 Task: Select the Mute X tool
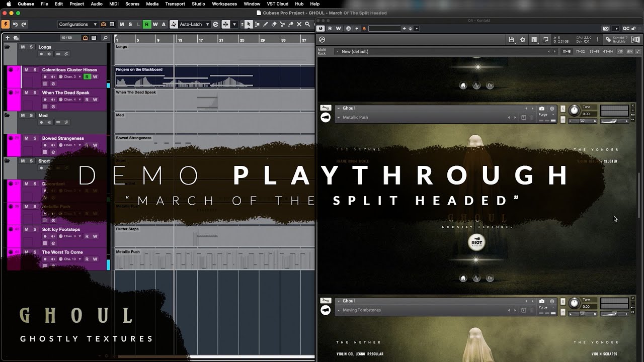(x=298, y=24)
